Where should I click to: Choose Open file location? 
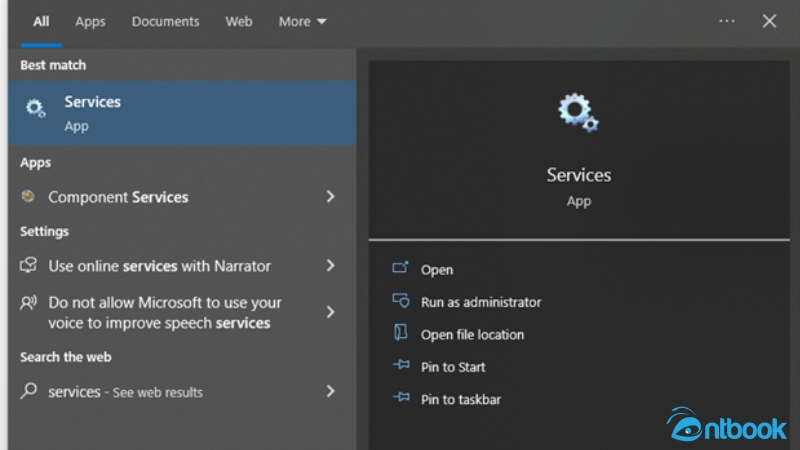472,335
